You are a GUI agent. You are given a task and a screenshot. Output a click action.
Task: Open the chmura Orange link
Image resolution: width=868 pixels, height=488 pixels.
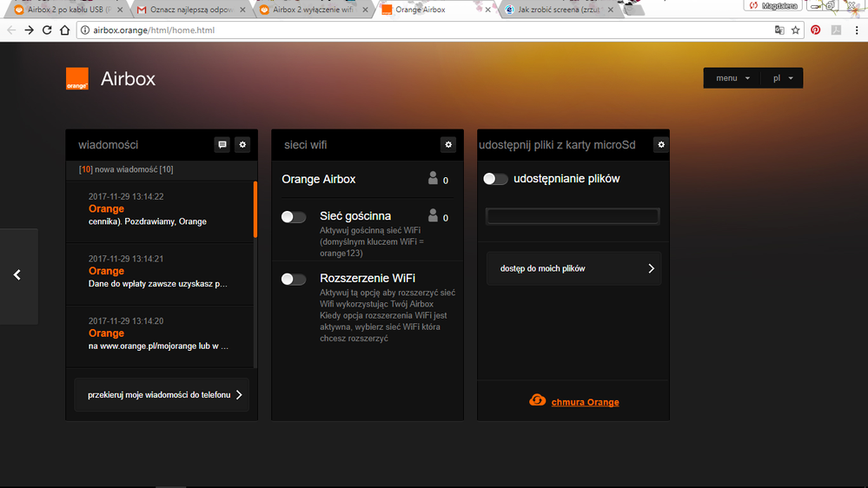point(585,402)
